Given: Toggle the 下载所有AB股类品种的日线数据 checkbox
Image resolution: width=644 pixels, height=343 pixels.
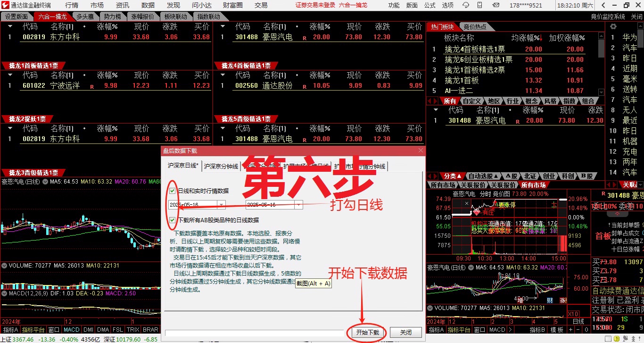Looking at the screenshot, I should tap(172, 220).
